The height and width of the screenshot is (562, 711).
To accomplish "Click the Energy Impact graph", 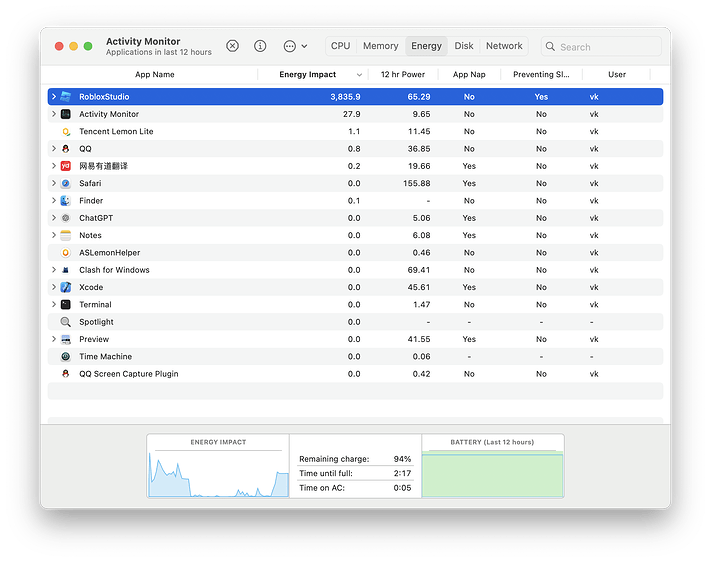I will (x=218, y=473).
